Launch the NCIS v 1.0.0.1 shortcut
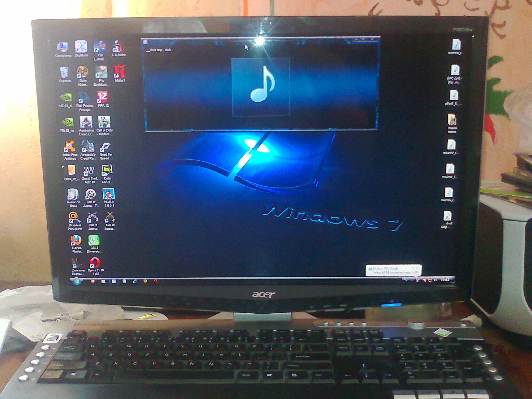Image resolution: width=532 pixels, height=399 pixels. 109,197
